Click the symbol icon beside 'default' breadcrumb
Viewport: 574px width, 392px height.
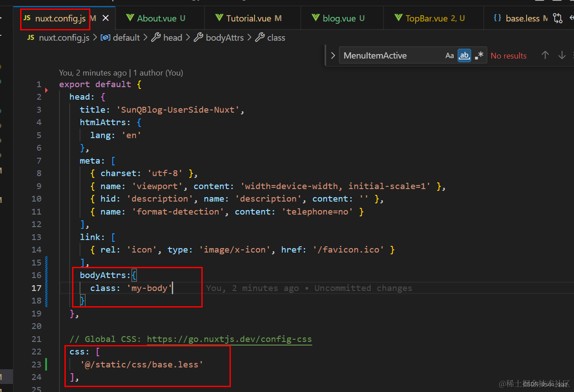106,38
